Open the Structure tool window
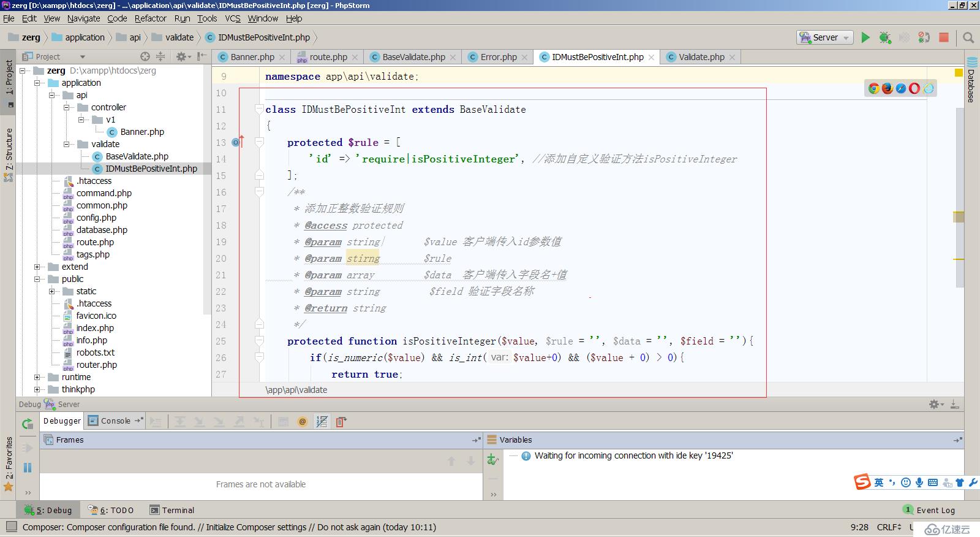Viewport: 980px width, 537px height. click(9, 154)
